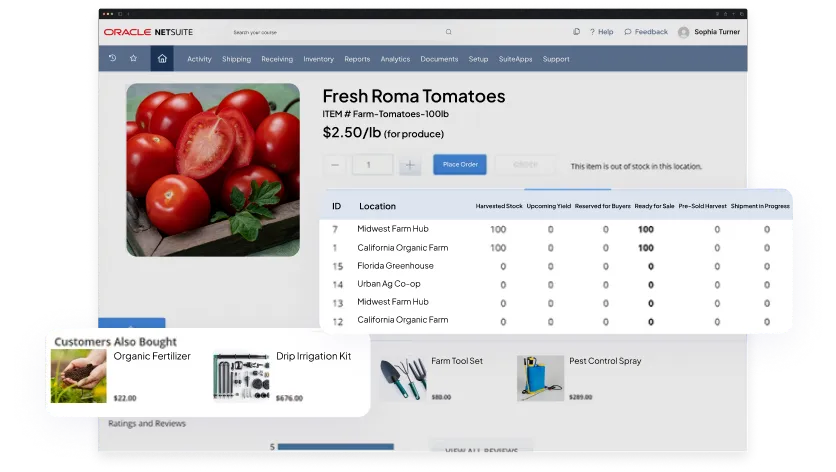Screen dimensions: 836x472
Task: Click the Pre-Sold Harvest column header
Action: pyautogui.click(x=702, y=206)
